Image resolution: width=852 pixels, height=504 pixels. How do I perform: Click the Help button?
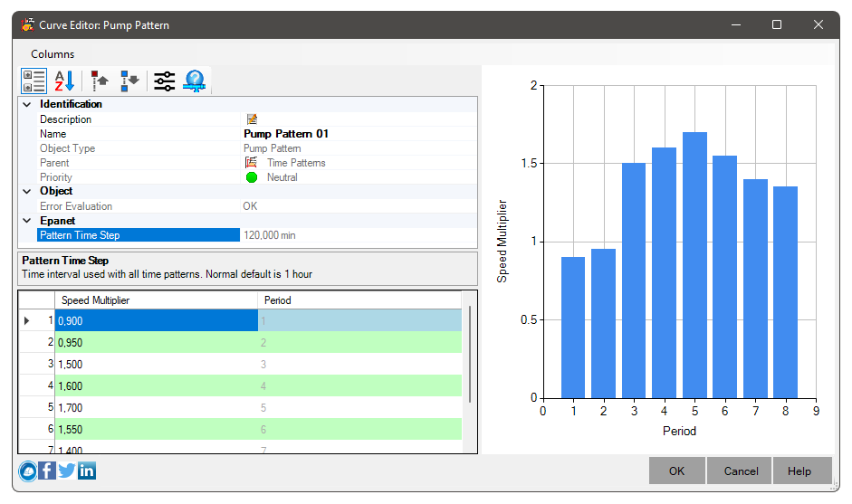pyautogui.click(x=799, y=471)
